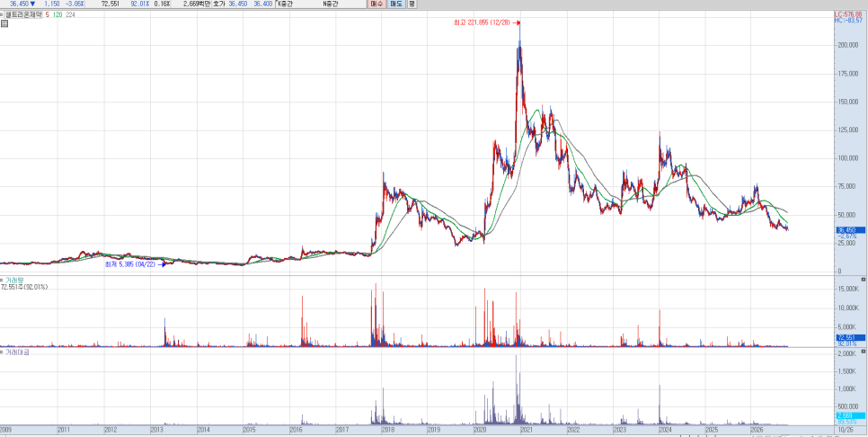
Task: Close the trading value panel using its corner icon
Action: [x=863, y=352]
